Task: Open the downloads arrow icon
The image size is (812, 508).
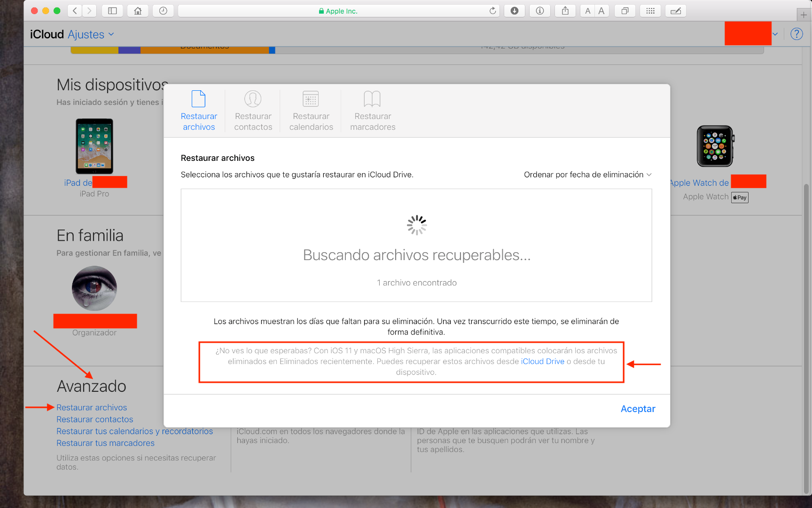Action: coord(515,11)
